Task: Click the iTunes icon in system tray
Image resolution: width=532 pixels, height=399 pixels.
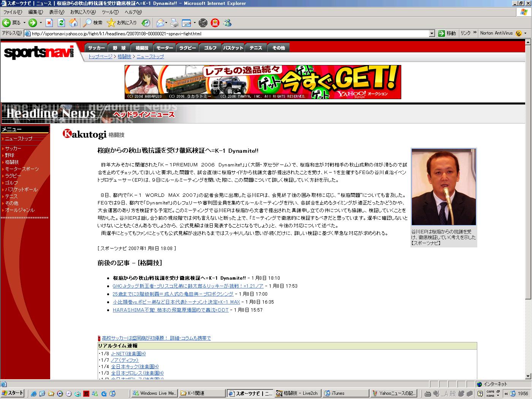Action: 513,394
